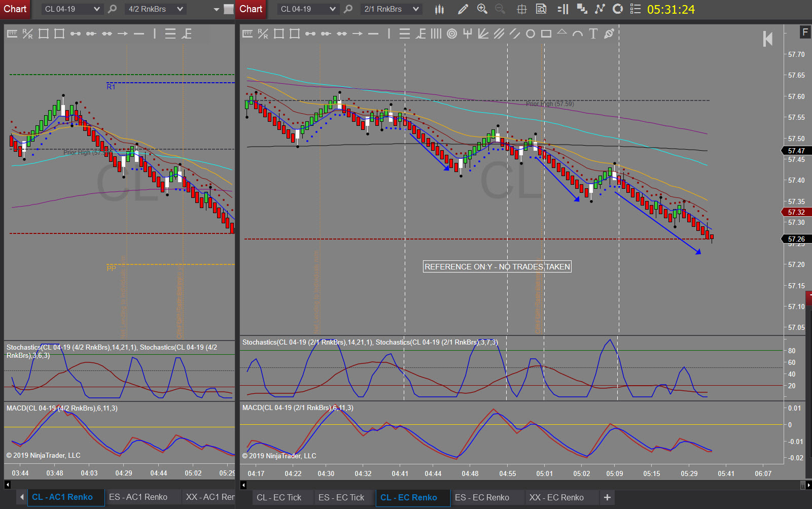
Task: Click the zoom in magnifier
Action: [x=482, y=9]
